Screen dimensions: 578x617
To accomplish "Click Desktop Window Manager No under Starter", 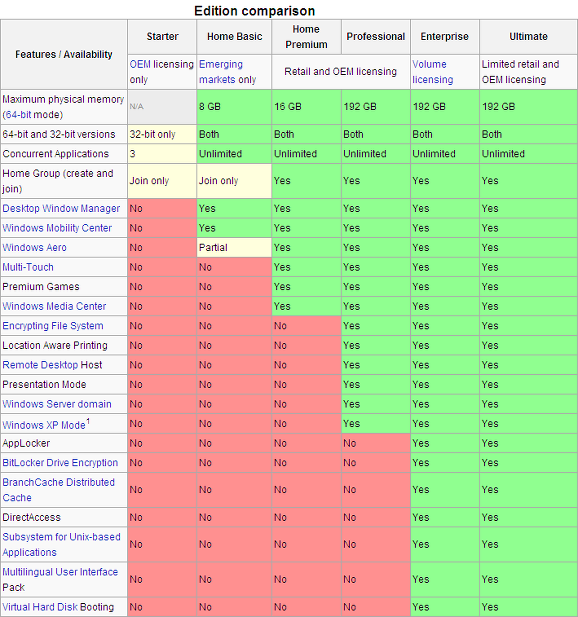I will (162, 209).
